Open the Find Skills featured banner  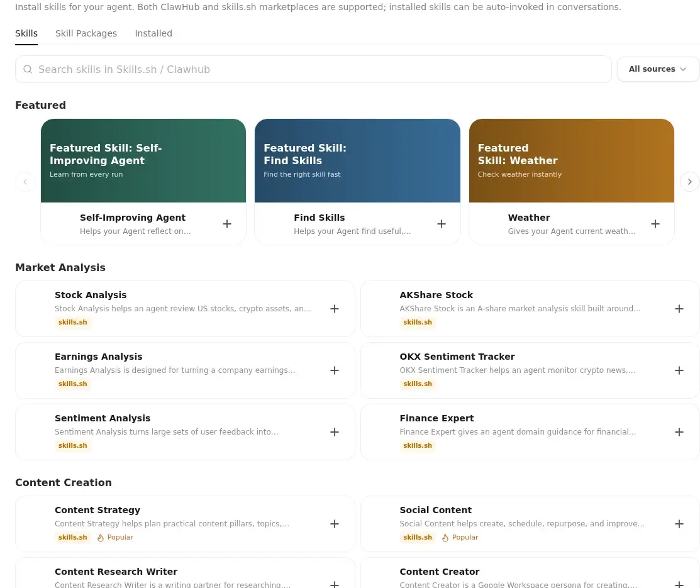[357, 161]
